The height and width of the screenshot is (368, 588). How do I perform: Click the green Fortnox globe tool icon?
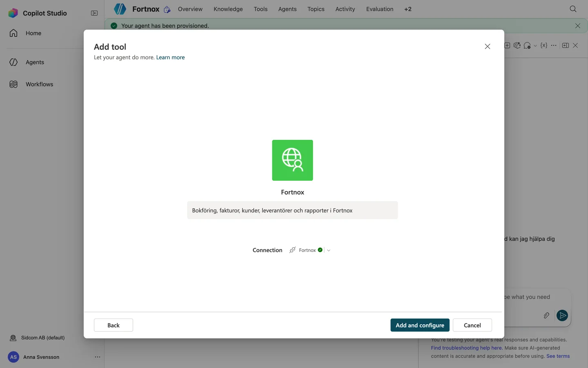pos(292,160)
